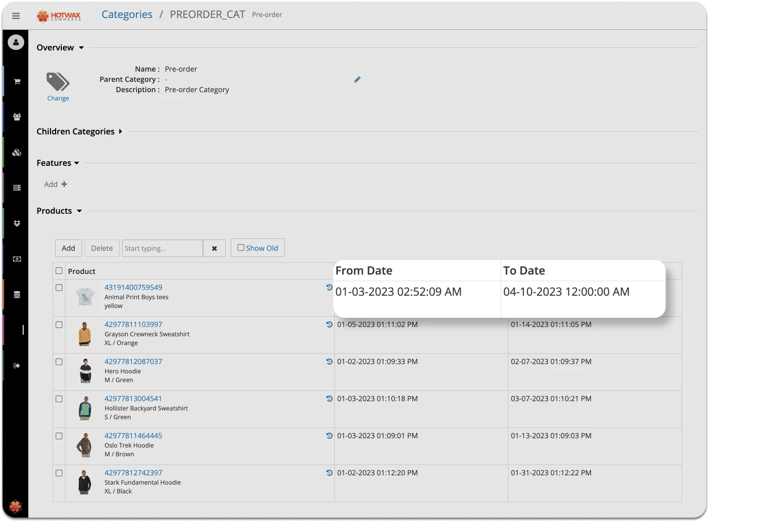Check the select-all checkbox in Product header
Screen dimensions: 764x532
click(x=59, y=271)
